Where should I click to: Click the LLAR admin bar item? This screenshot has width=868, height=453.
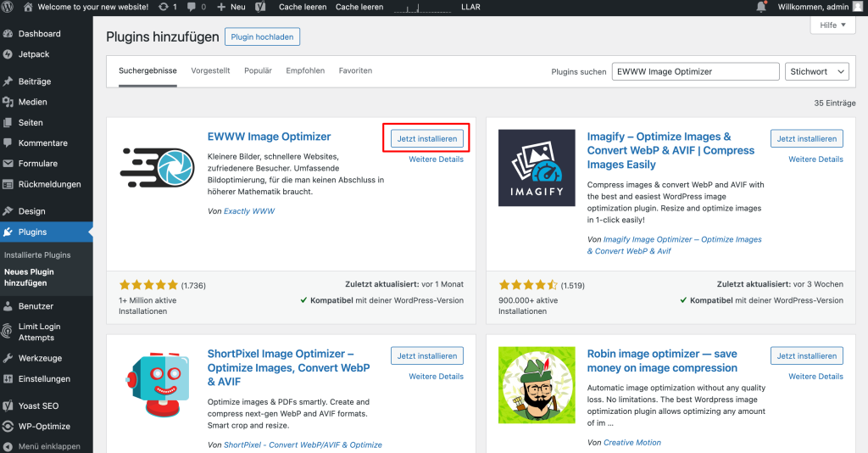(x=470, y=7)
